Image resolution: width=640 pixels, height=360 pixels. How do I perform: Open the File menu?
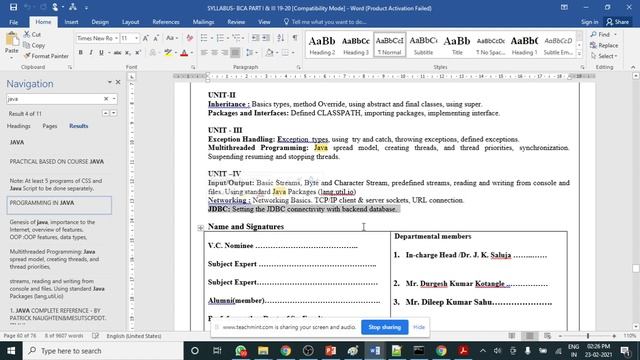click(13, 22)
